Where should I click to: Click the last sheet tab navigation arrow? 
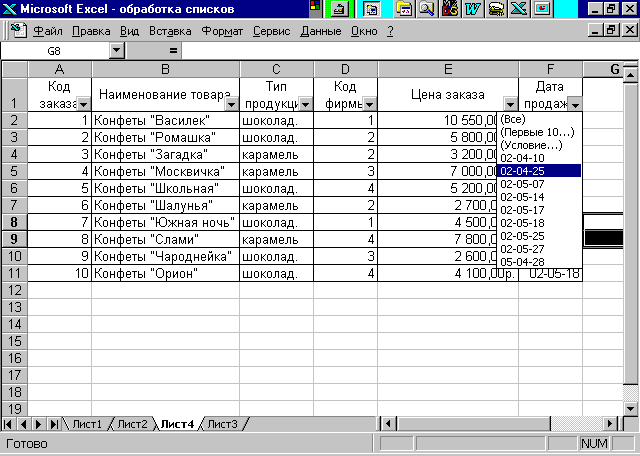(54, 424)
